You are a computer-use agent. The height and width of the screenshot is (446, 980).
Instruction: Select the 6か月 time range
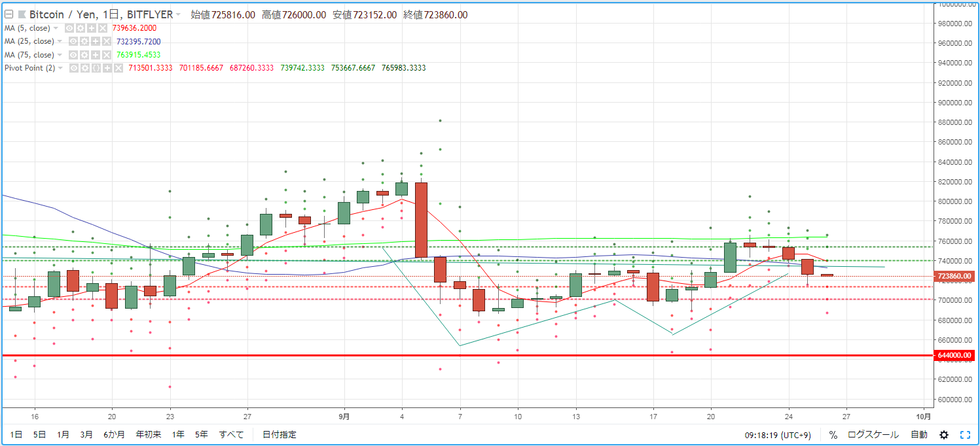[x=115, y=435]
